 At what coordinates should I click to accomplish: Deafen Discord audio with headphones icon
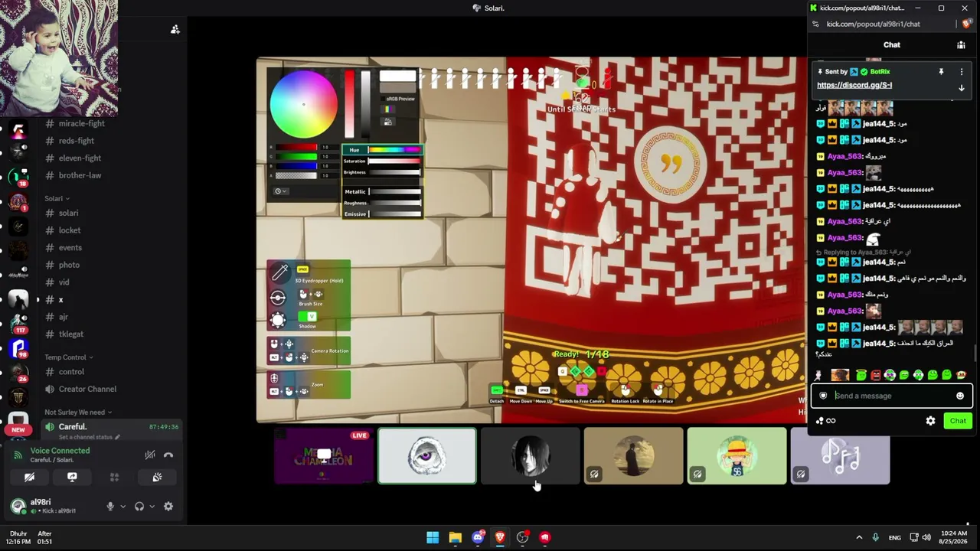[x=139, y=506]
